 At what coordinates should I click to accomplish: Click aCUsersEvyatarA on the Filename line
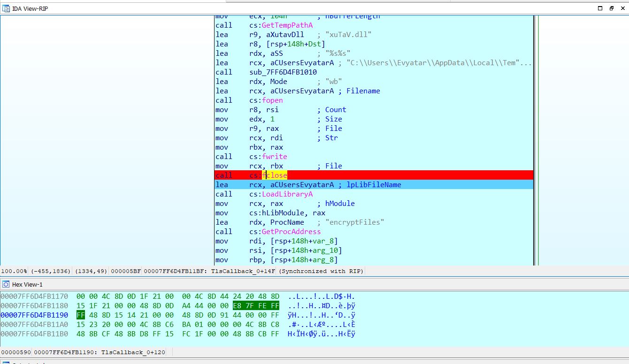coord(302,91)
